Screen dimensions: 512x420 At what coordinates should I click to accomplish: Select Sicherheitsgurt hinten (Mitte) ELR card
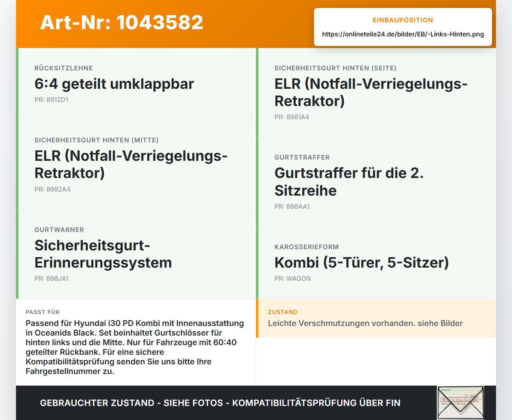pos(136,165)
